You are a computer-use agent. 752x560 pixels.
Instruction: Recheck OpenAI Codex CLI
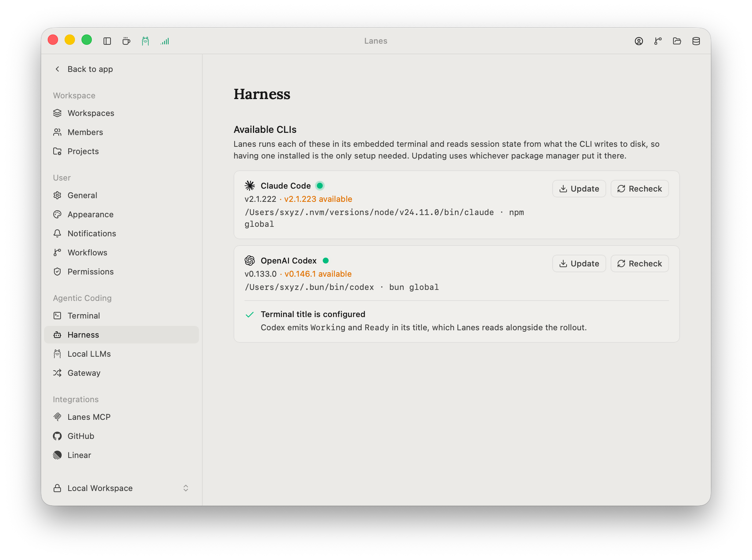coord(640,263)
